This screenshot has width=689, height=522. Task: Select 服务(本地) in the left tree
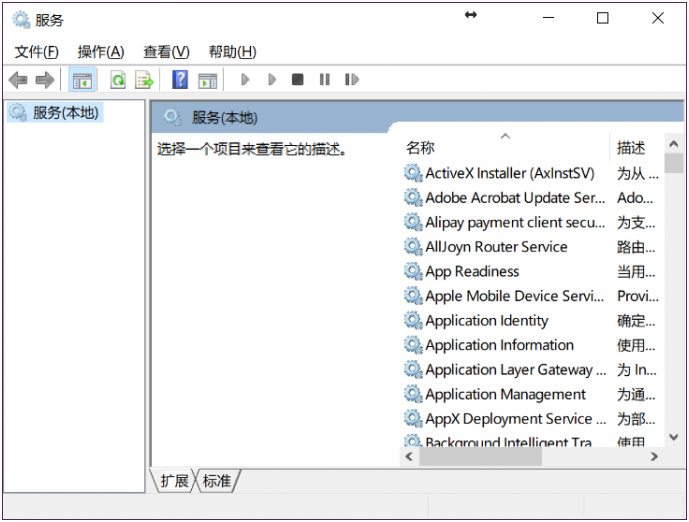pyautogui.click(x=55, y=112)
